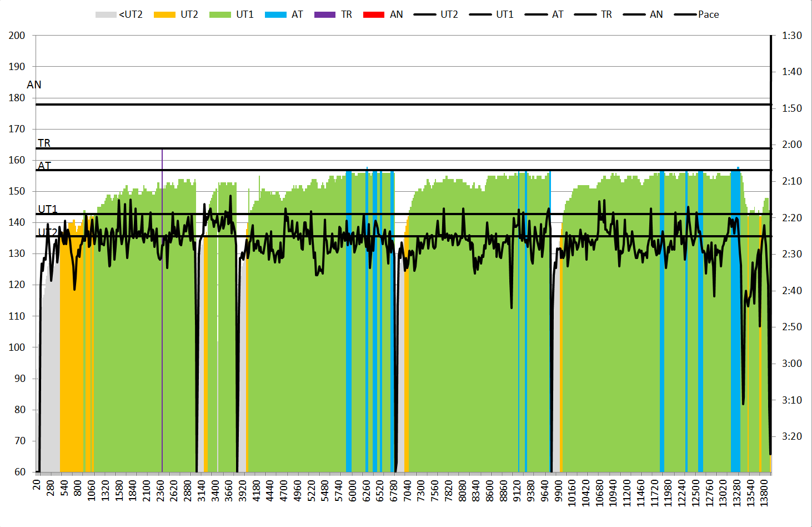Click the purple TR legend swatch

pos(325,14)
